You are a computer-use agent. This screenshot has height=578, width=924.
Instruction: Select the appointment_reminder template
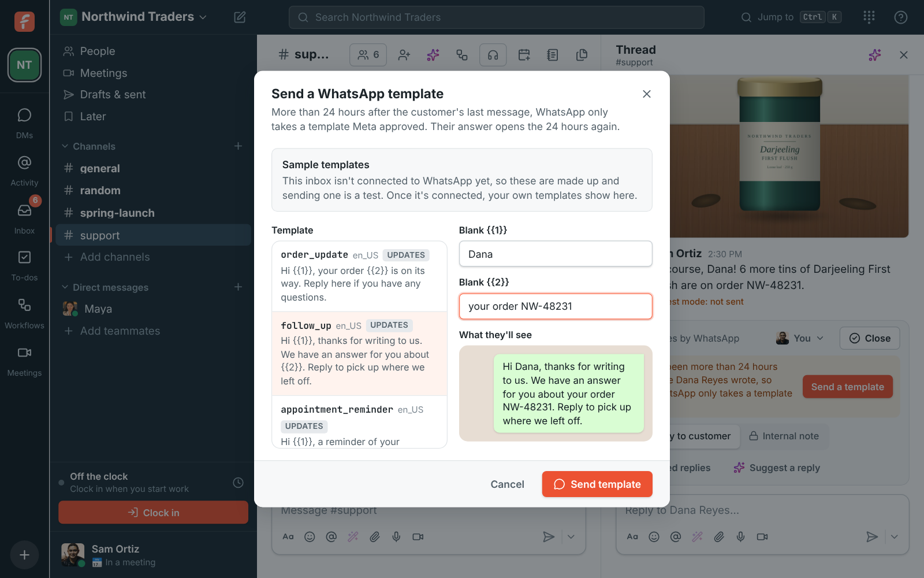coord(359,423)
